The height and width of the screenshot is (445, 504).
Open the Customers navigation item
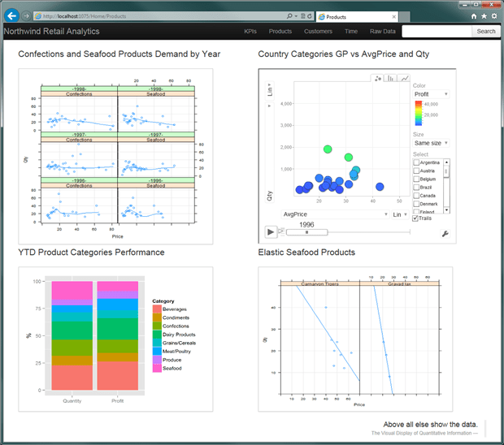(318, 31)
